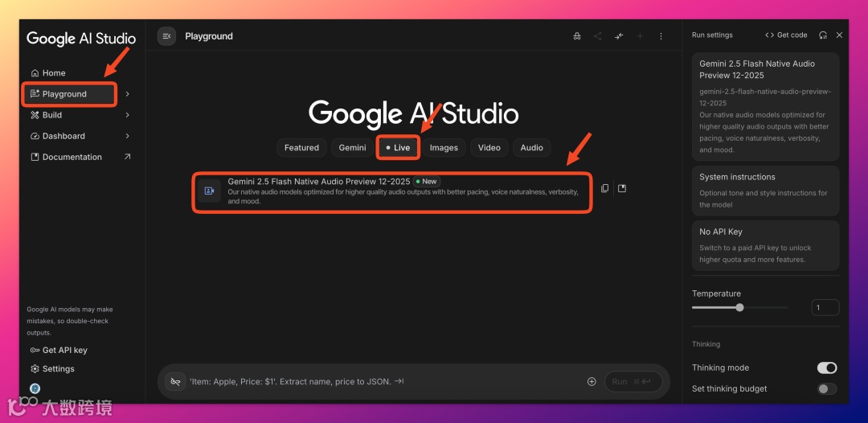
Task: Select the Featured model tab
Action: [x=301, y=148]
